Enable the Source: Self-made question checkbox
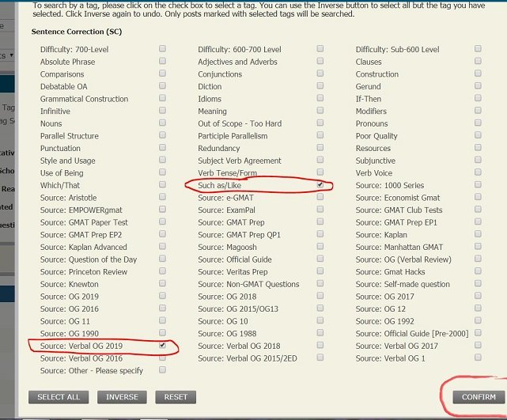Viewport: 507px width, 420px height. pos(478,283)
